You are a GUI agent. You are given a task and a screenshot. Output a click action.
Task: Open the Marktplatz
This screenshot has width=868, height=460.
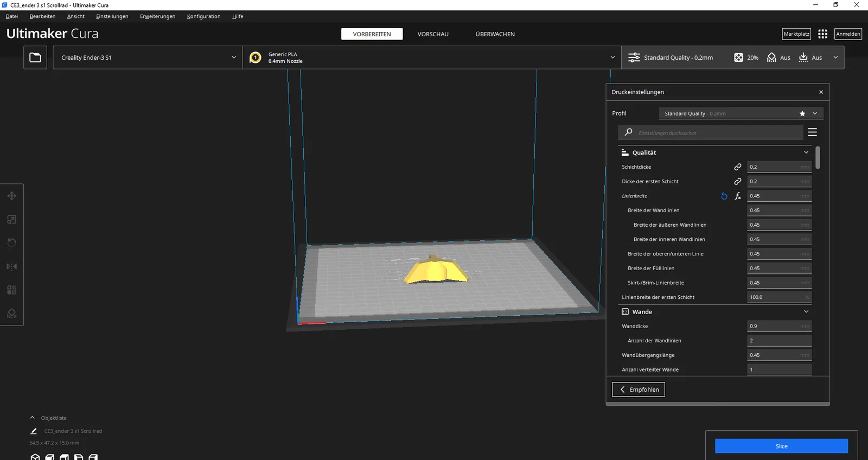tap(796, 34)
